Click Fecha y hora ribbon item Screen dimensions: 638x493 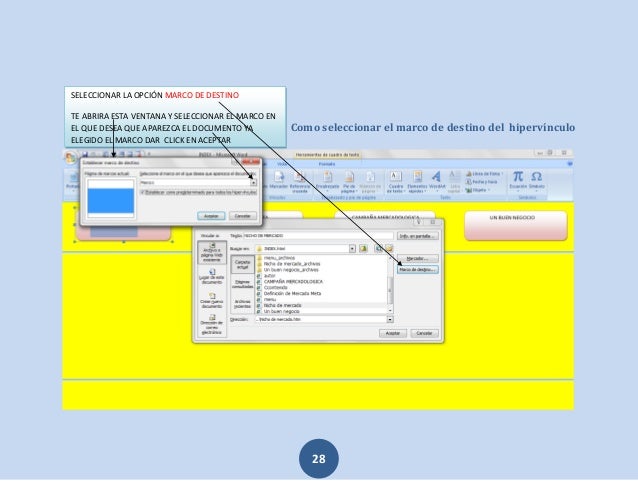click(x=482, y=182)
